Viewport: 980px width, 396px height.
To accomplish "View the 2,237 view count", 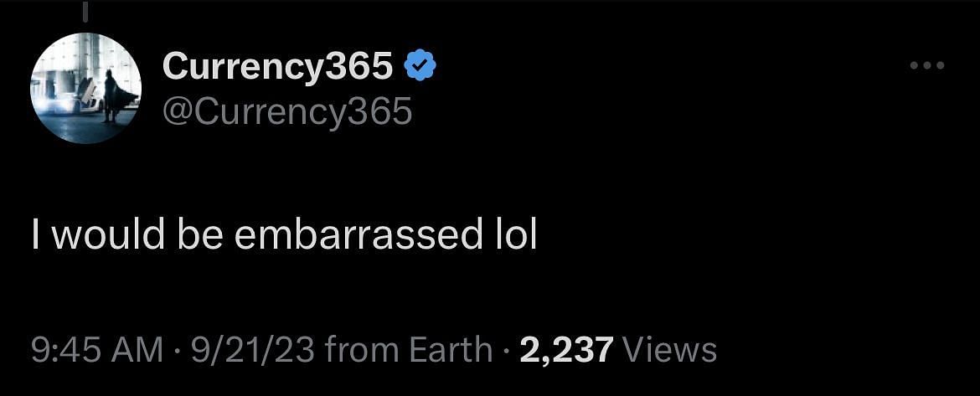I will [566, 350].
